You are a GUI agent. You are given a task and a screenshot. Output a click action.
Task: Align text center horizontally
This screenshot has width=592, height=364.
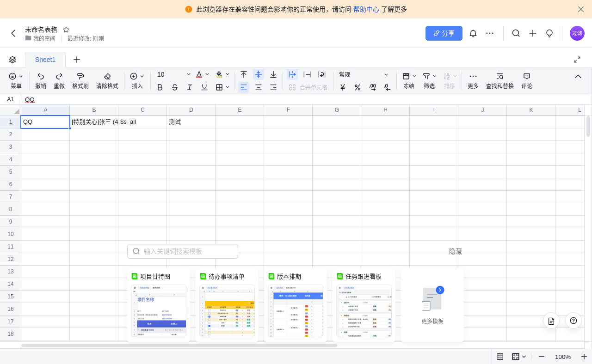259,87
